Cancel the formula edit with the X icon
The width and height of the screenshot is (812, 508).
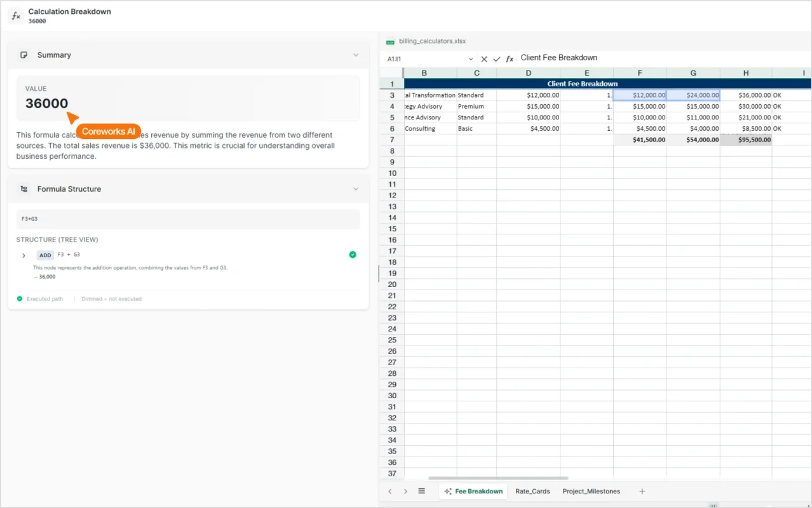click(484, 58)
